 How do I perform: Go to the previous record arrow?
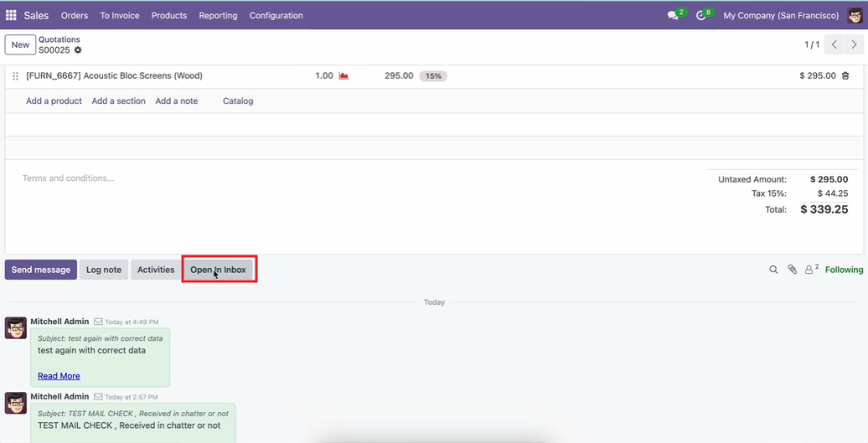coord(834,44)
